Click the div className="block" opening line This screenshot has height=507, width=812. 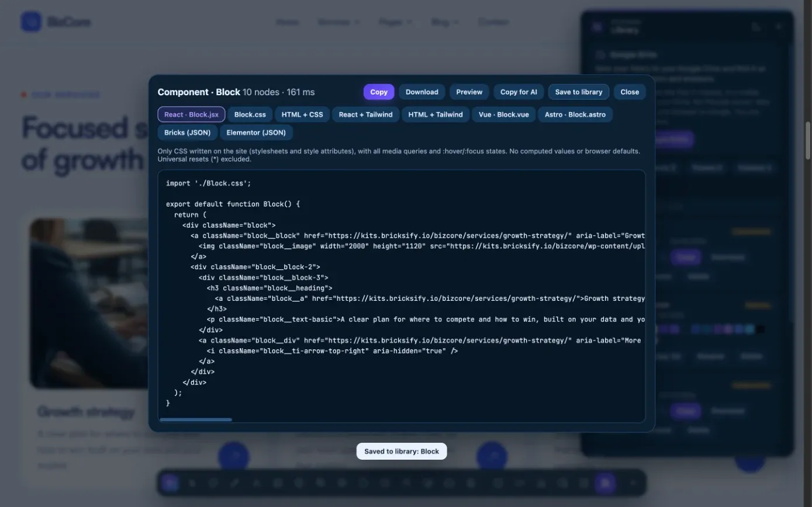229,225
